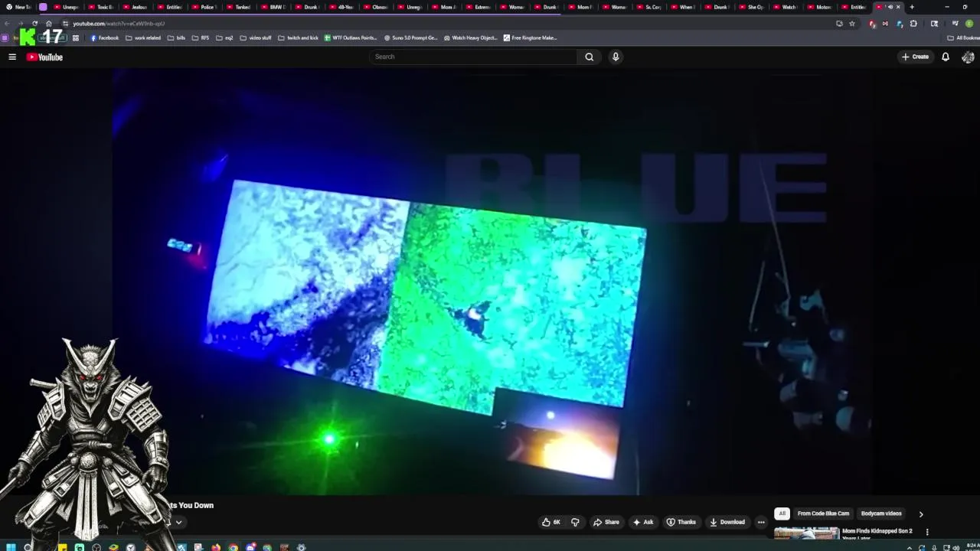
Task: Select the Bodycam videos chip
Action: 881,514
